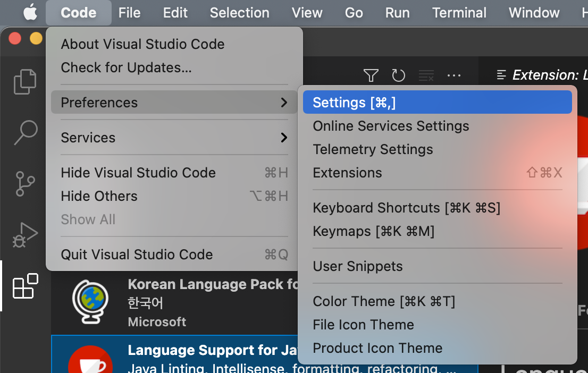
Task: Open the Code menu in menu bar
Action: 78,13
